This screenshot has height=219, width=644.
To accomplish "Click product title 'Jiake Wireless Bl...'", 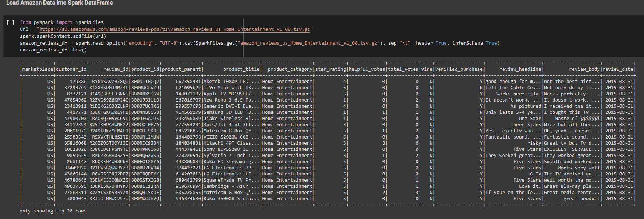I will (232, 119).
